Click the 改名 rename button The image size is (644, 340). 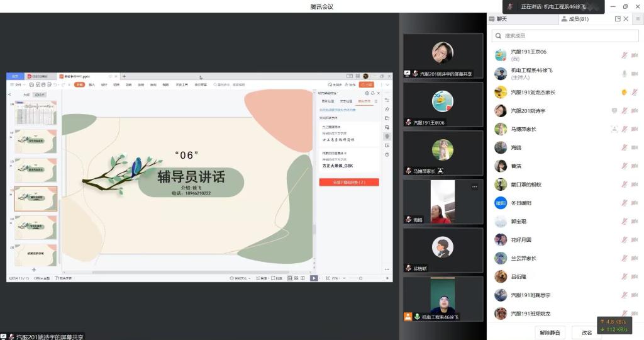tap(587, 332)
